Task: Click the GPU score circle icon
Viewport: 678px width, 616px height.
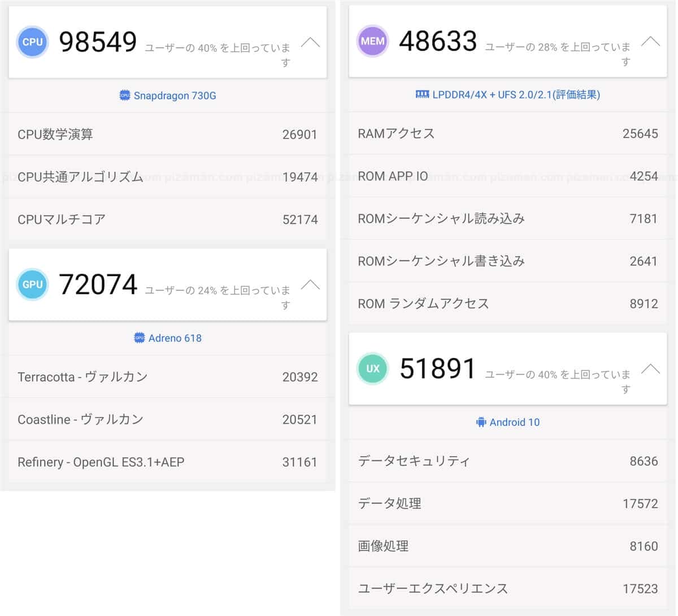Action: tap(32, 284)
